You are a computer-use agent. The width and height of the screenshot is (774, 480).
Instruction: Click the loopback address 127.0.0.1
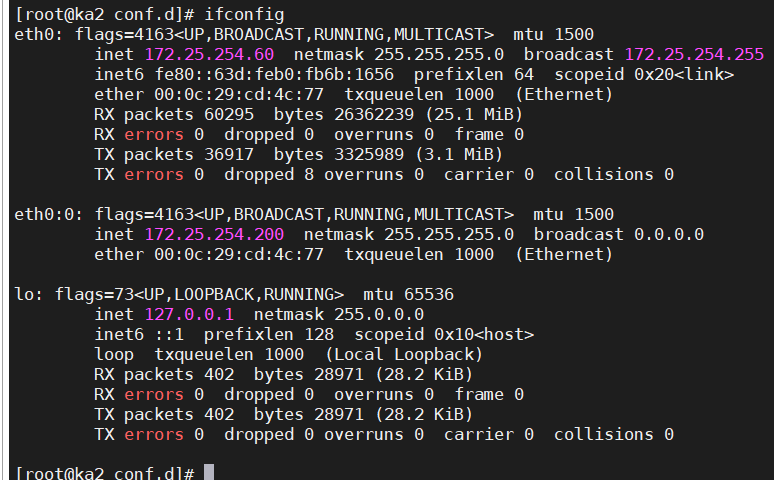[189, 314]
